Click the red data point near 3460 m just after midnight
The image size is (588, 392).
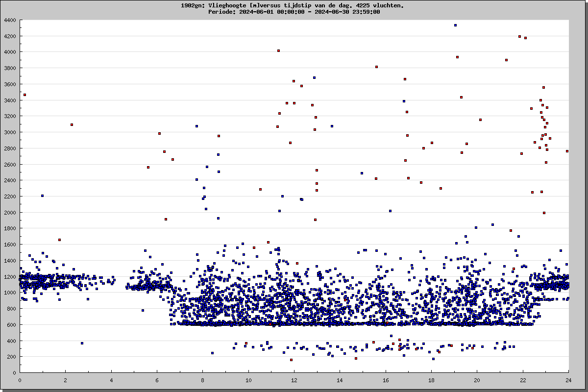pyautogui.click(x=24, y=95)
